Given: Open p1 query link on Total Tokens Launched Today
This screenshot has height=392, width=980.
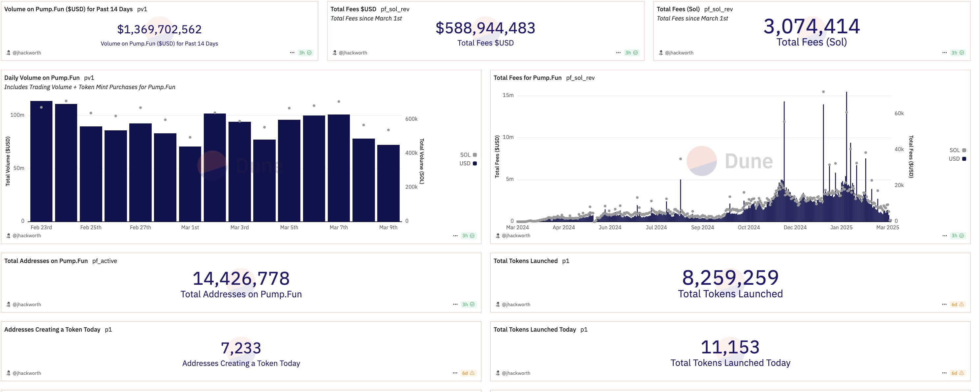Looking at the screenshot, I should [584, 330].
